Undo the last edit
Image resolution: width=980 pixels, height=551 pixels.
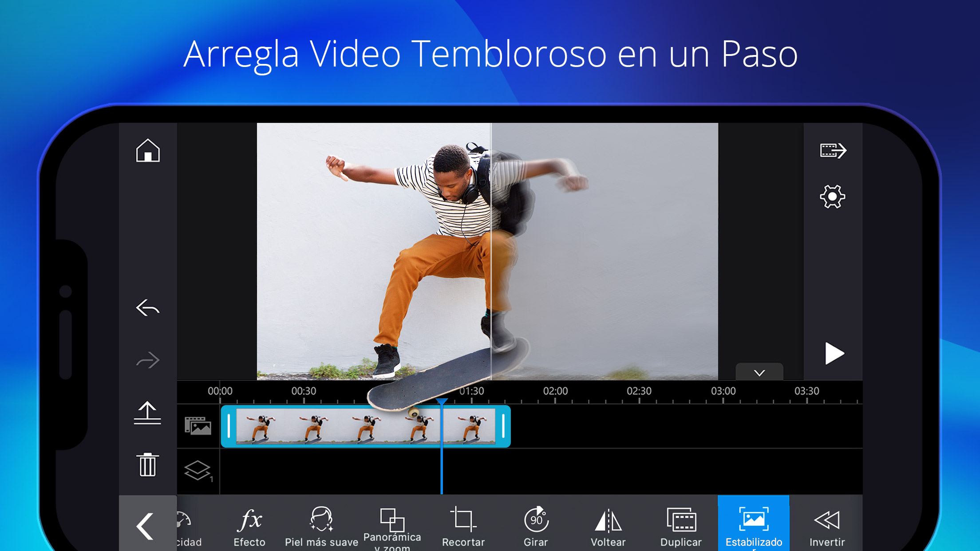coord(148,307)
